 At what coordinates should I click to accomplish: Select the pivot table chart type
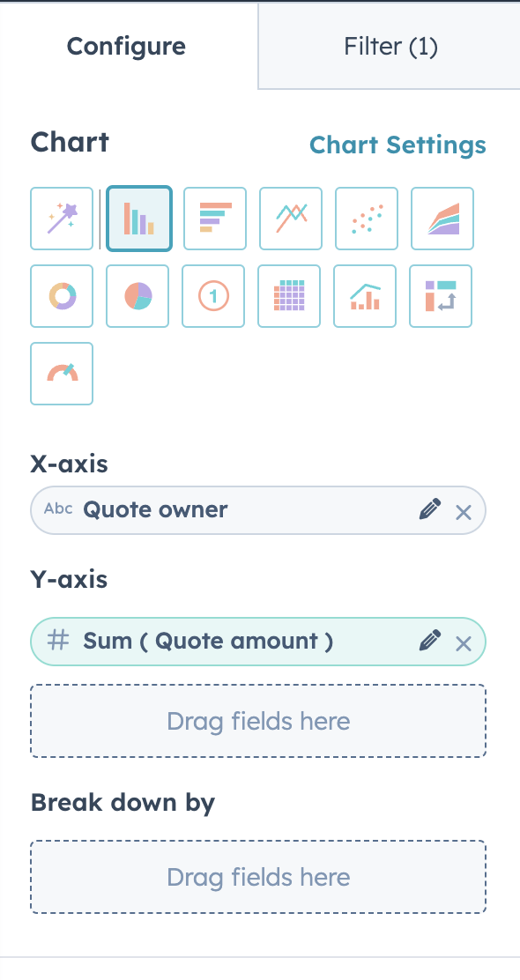coord(288,296)
